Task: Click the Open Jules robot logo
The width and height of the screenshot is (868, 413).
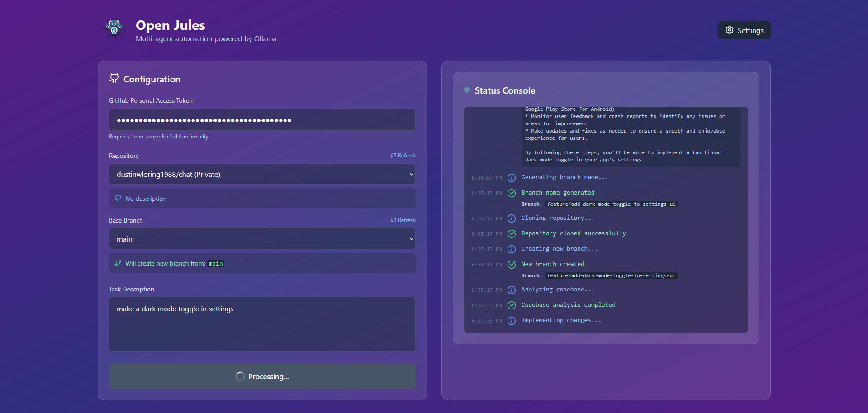Action: (x=114, y=29)
